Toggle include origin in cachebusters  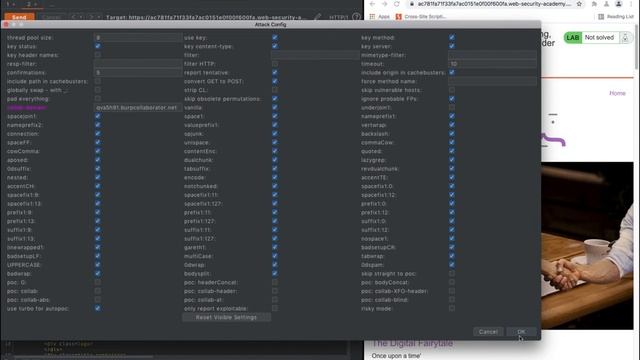(452, 72)
